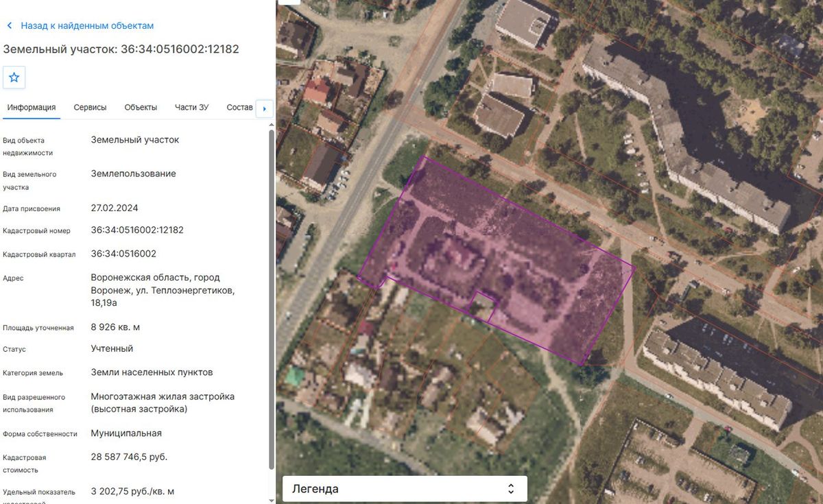This screenshot has height=504, width=823.
Task: Select the cadastral number value 36:34:0516002:12182
Action: [x=137, y=230]
